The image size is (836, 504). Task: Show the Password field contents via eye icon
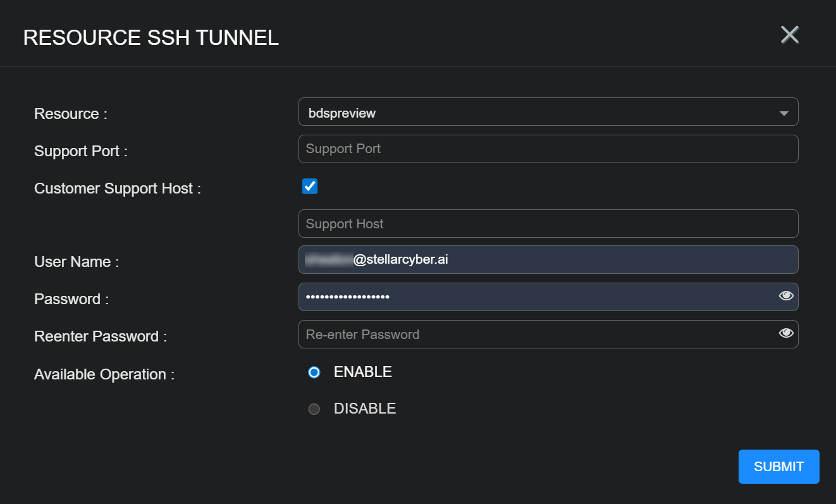click(786, 296)
